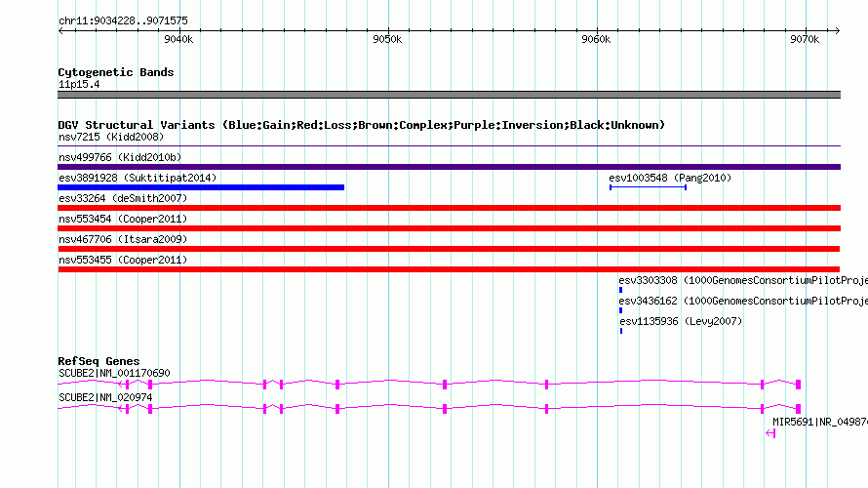Click the esv1135936 Levy2007 variant marker
Screen dimensions: 868x488
coord(621,331)
